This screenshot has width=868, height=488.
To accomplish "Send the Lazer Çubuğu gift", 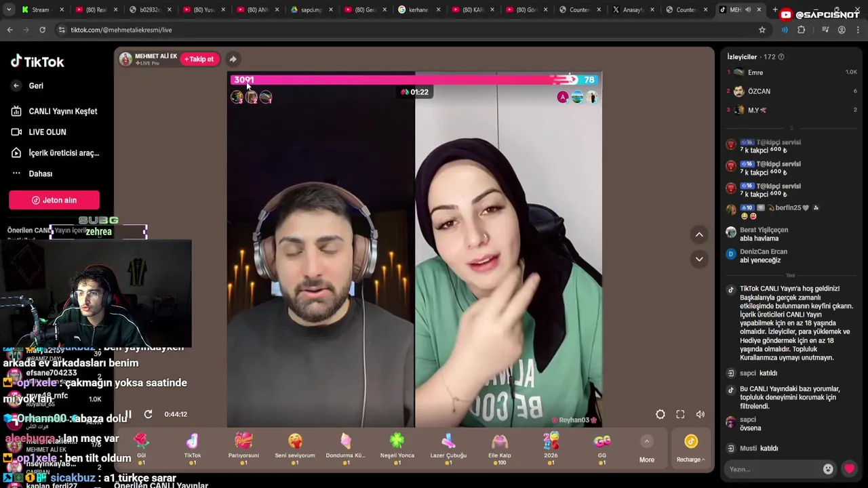I will (448, 449).
